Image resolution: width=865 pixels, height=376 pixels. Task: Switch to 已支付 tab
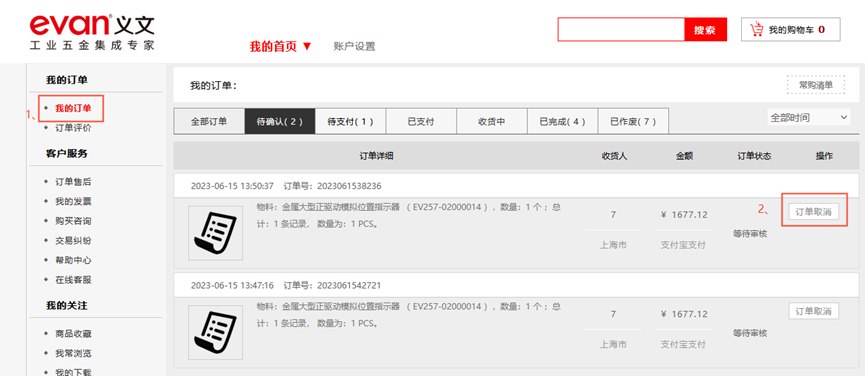point(421,121)
